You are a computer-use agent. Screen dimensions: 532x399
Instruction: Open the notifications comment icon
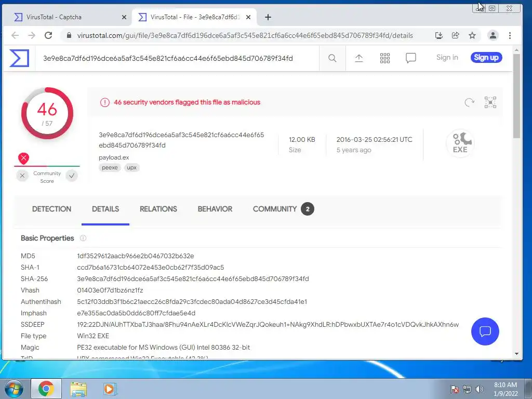pos(410,58)
